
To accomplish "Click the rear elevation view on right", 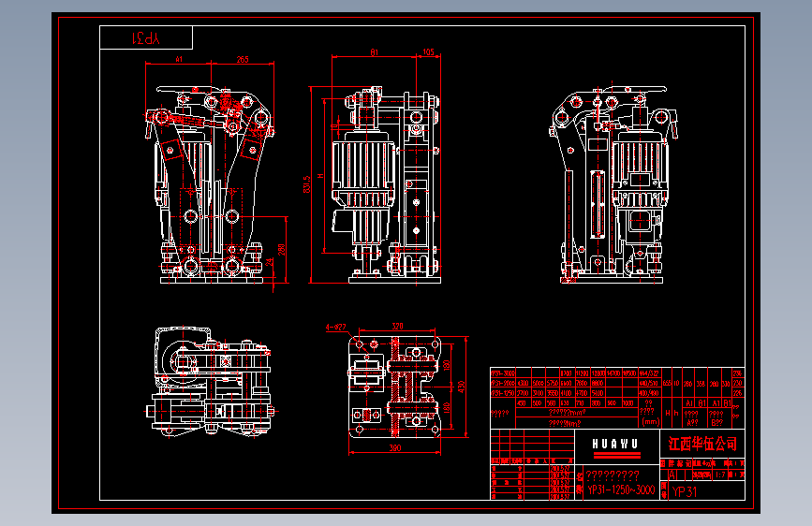I will [x=613, y=183].
